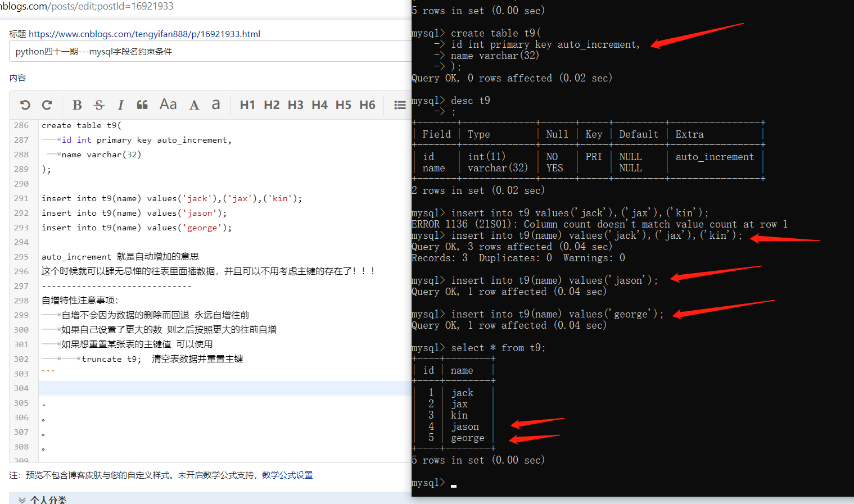854x504 pixels.
Task: Click editor line '自增特性注意事项:'
Action: point(80,301)
